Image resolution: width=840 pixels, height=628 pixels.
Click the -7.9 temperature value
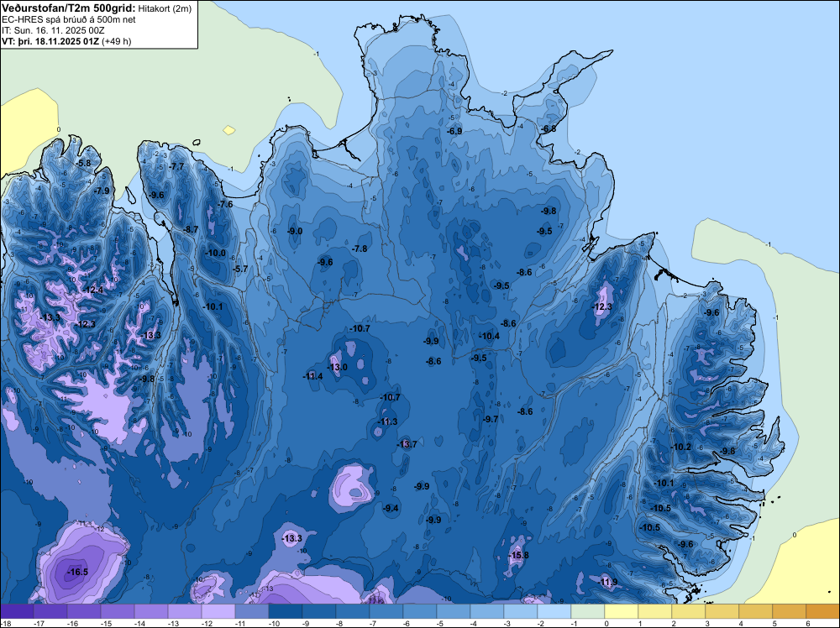click(x=101, y=191)
